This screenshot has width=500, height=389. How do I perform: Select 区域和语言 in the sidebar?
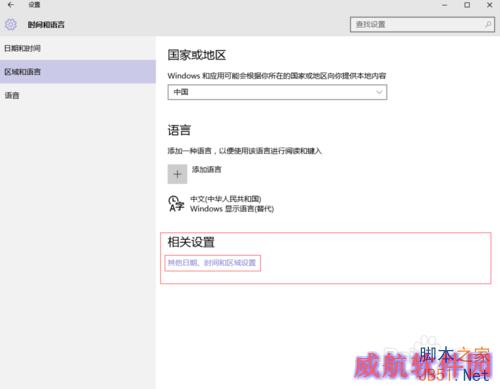tap(78, 72)
